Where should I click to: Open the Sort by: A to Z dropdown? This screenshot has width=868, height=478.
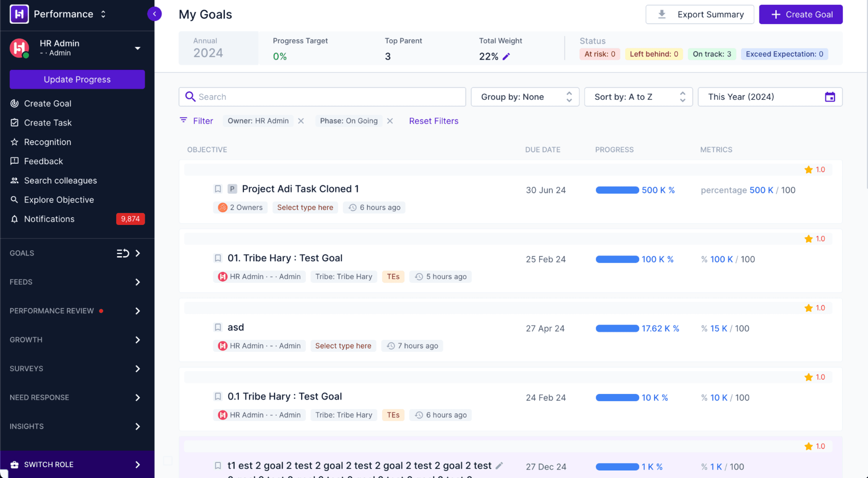pos(638,97)
